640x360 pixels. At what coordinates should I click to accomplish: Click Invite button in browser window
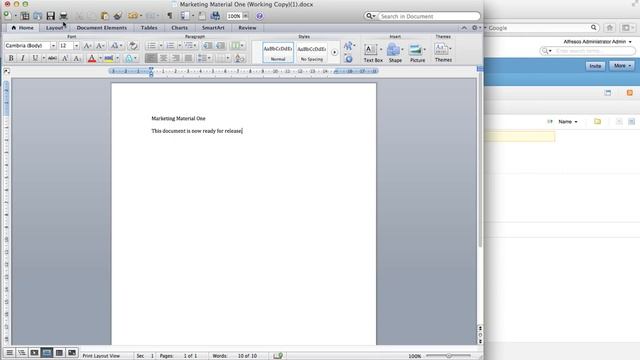(x=595, y=66)
